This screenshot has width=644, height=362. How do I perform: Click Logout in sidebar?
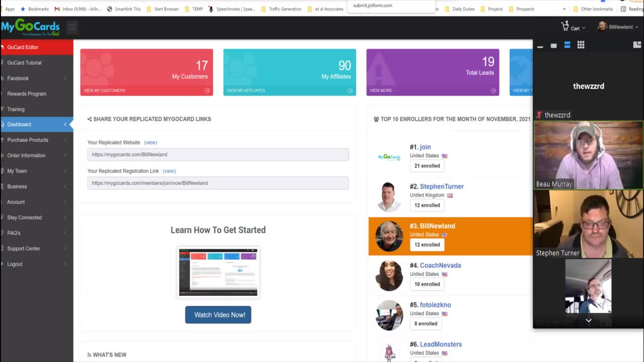[x=36, y=264]
